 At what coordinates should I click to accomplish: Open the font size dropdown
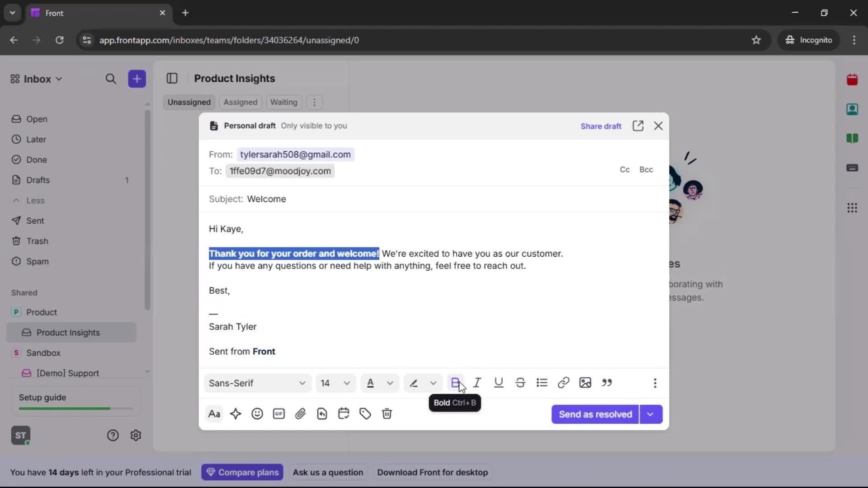point(335,383)
